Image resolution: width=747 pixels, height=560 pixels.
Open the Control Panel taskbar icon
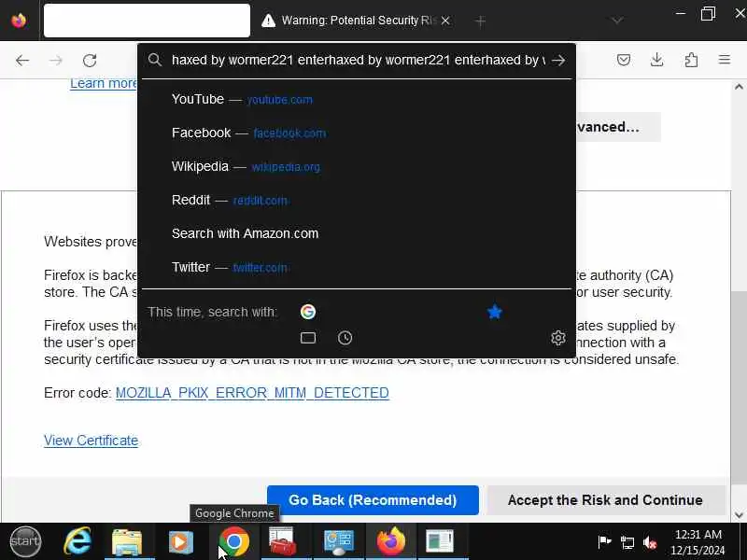point(339,541)
